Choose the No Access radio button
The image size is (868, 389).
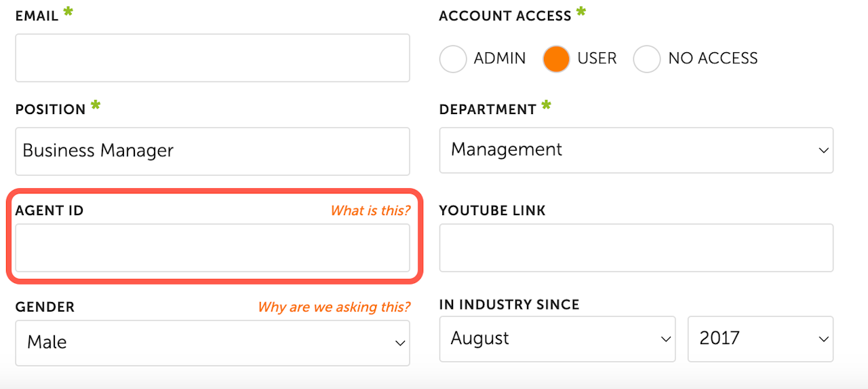(647, 59)
